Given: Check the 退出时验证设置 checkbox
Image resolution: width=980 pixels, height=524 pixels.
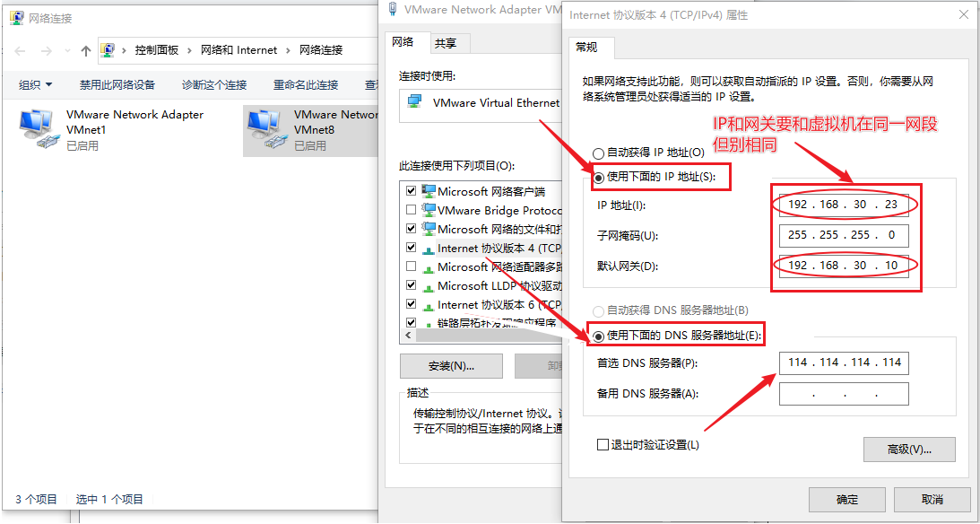Looking at the screenshot, I should (x=603, y=445).
